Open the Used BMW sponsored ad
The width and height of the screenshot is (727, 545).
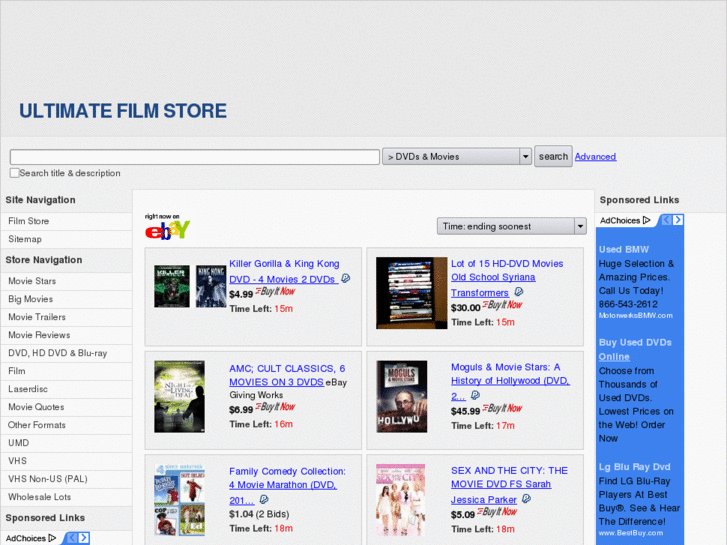624,250
